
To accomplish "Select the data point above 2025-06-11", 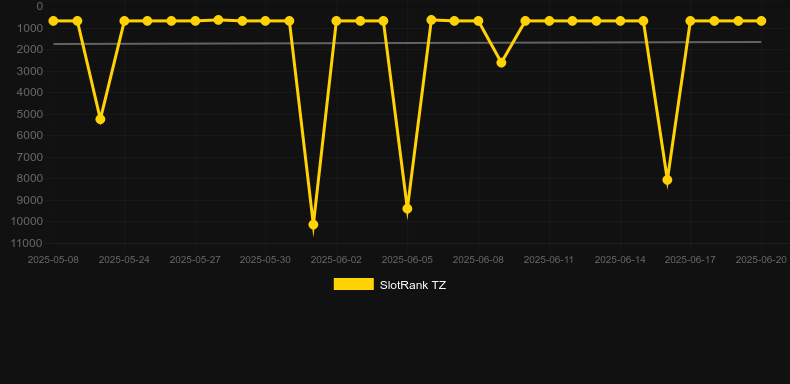I will click(x=549, y=21).
